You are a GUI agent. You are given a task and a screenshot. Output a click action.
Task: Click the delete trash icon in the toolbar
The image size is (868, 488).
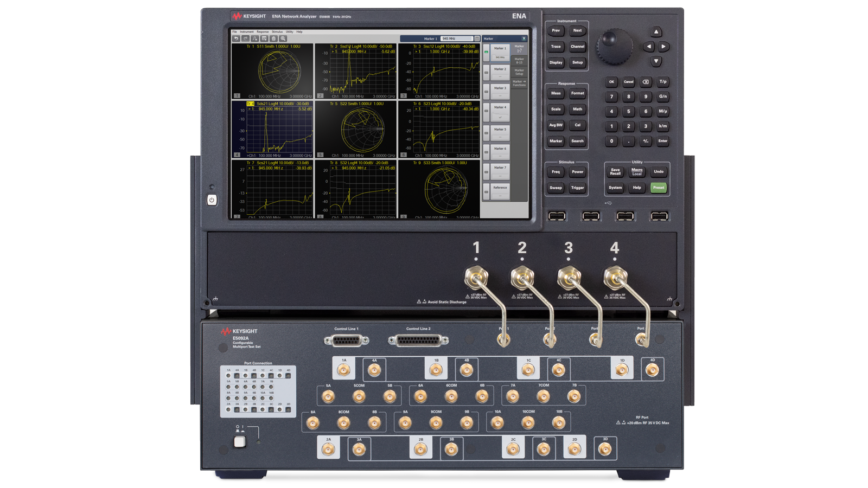pos(274,38)
